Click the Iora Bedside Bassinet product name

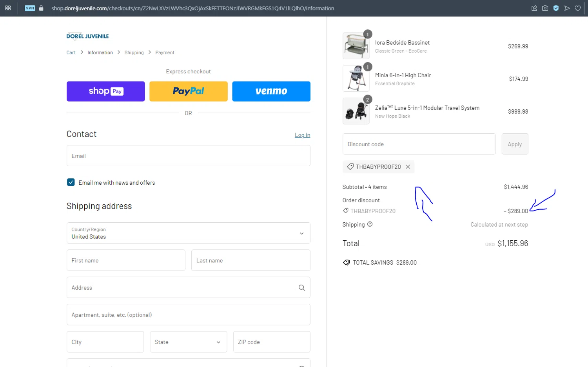pyautogui.click(x=402, y=42)
